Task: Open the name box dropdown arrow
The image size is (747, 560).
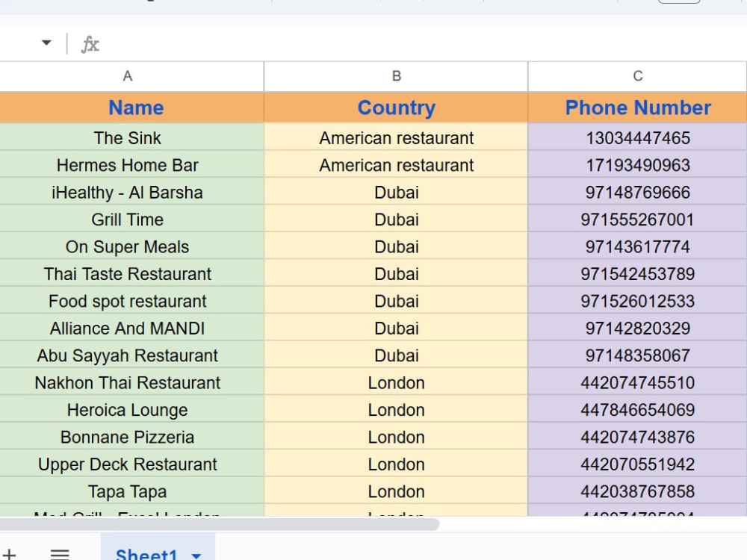Action: 46,43
